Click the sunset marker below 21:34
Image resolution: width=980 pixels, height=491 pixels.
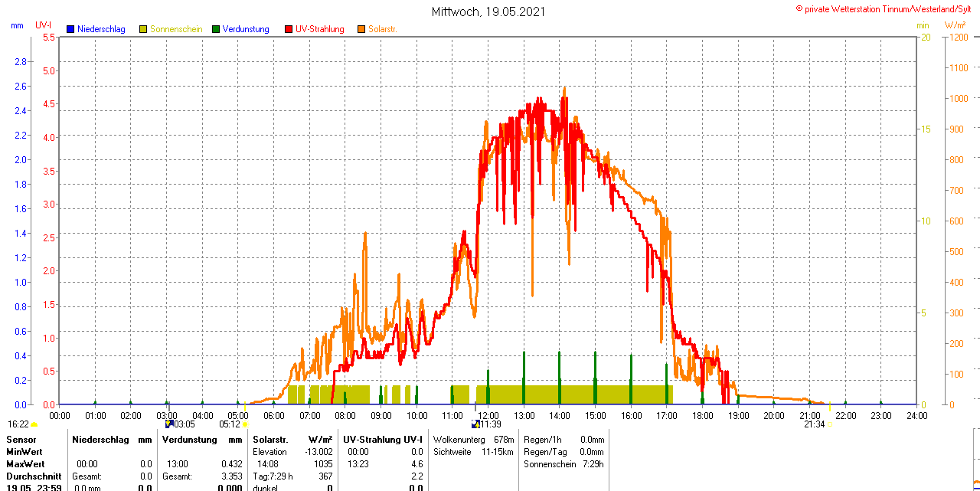pyautogui.click(x=830, y=425)
